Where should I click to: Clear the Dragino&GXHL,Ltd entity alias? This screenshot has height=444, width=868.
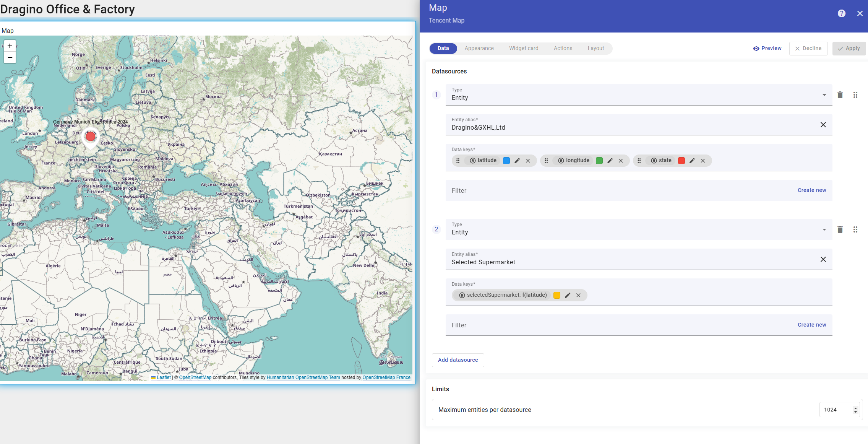pyautogui.click(x=823, y=125)
